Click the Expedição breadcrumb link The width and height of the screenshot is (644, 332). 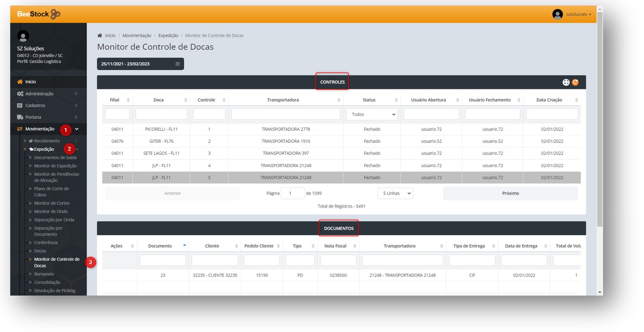click(168, 36)
